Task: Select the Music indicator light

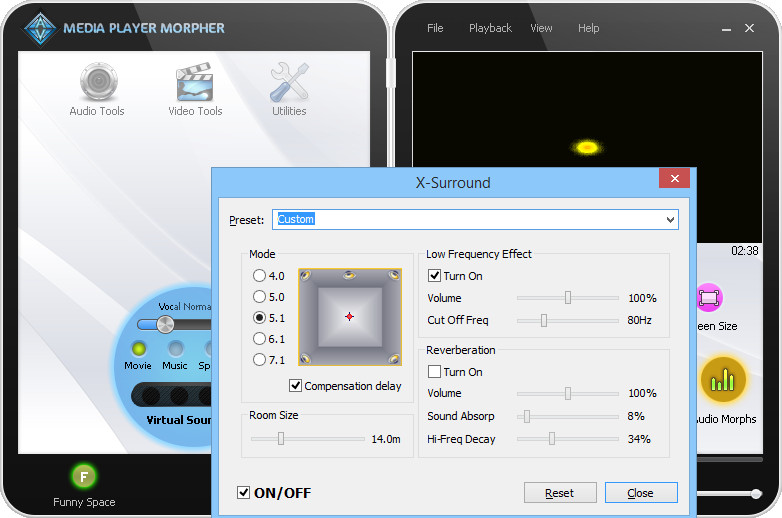Action: pos(175,348)
